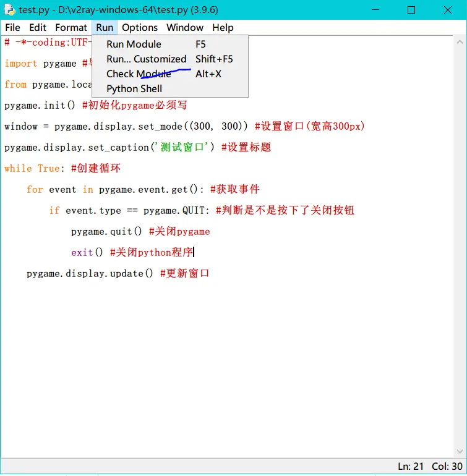Click the scrollbar down arrow
The image size is (467, 476).
[x=460, y=451]
